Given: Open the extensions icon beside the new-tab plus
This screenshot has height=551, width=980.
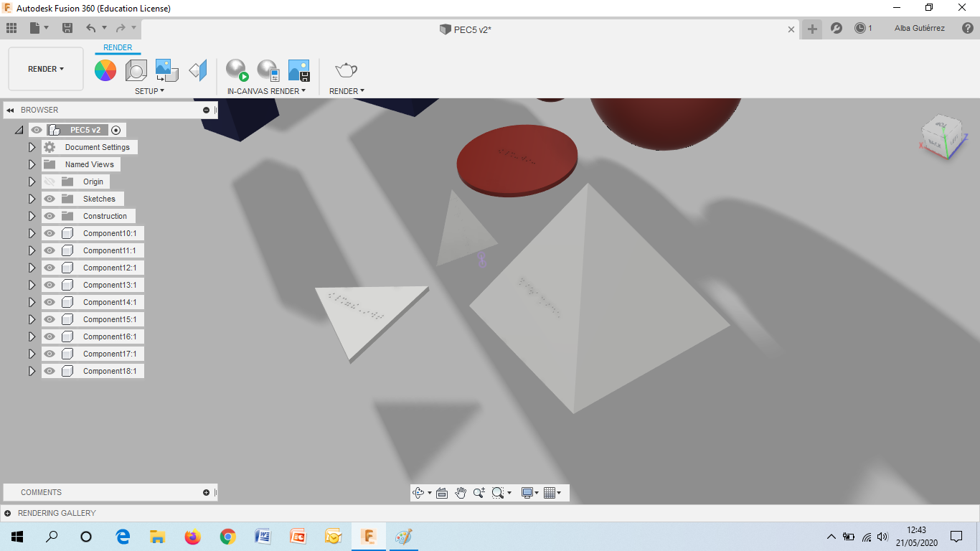Looking at the screenshot, I should point(837,29).
